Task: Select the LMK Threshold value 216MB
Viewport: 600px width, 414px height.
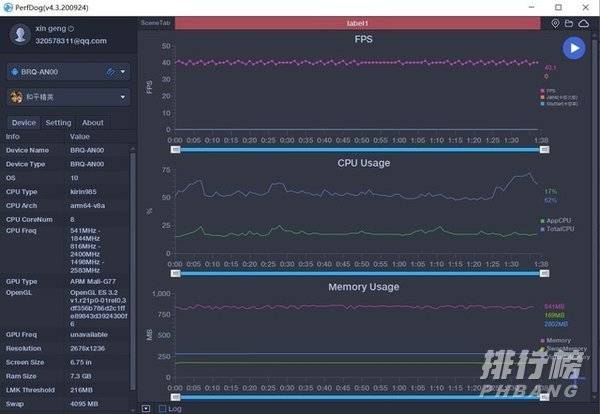Action: coord(81,390)
